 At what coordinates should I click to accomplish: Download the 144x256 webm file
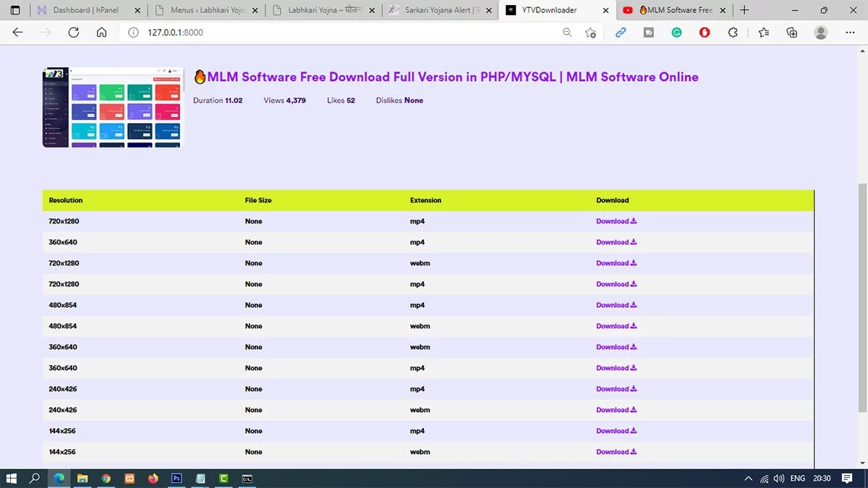[616, 452]
